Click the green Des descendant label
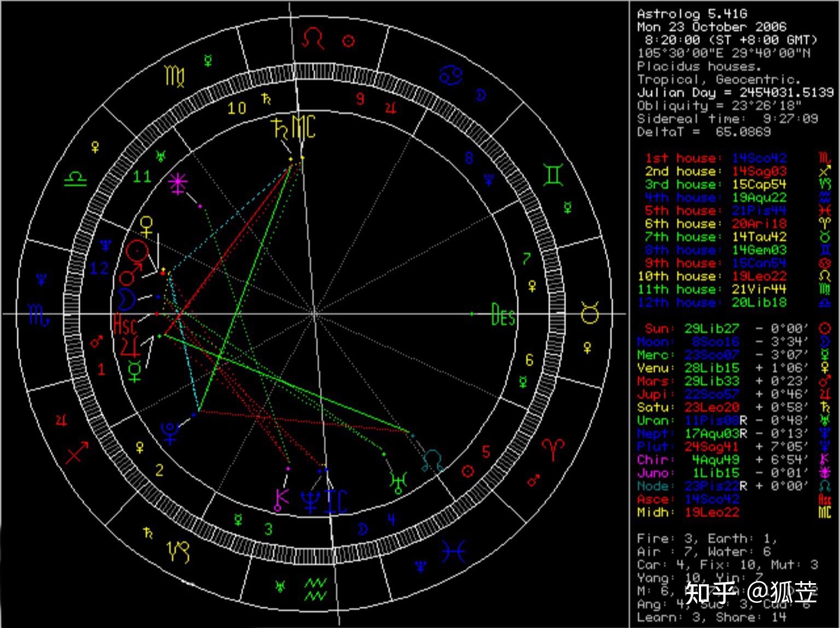Viewport: 840px width, 628px height. coord(504,315)
